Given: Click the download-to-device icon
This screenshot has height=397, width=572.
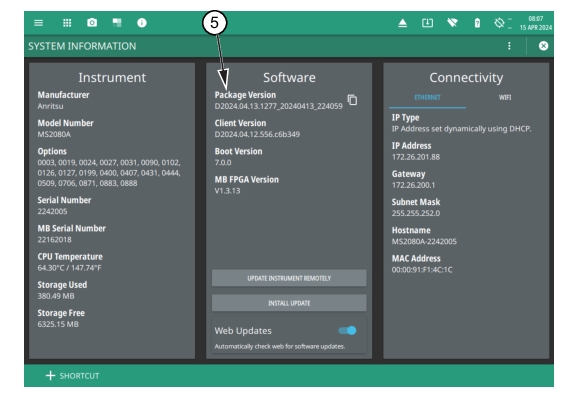Looking at the screenshot, I should (427, 23).
